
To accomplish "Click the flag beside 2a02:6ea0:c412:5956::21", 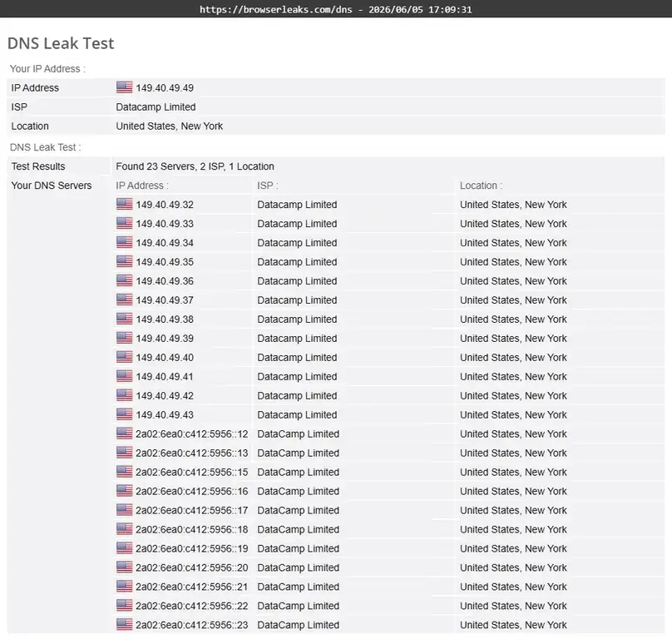I will (x=124, y=587).
